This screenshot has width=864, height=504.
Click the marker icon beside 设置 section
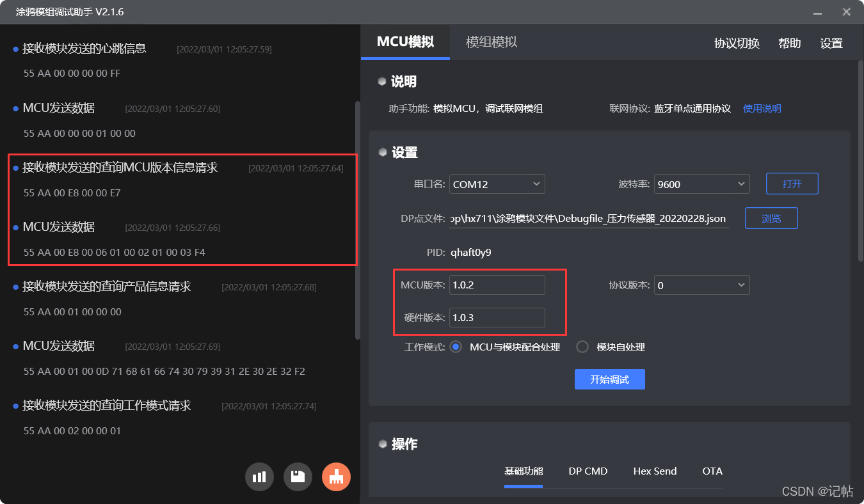tap(382, 152)
